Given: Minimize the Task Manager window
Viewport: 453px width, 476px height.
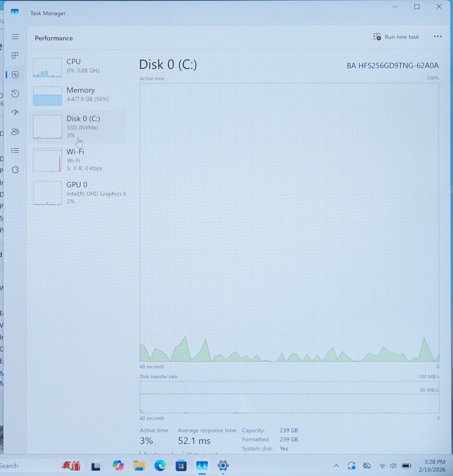Looking at the screenshot, I should coord(395,7).
